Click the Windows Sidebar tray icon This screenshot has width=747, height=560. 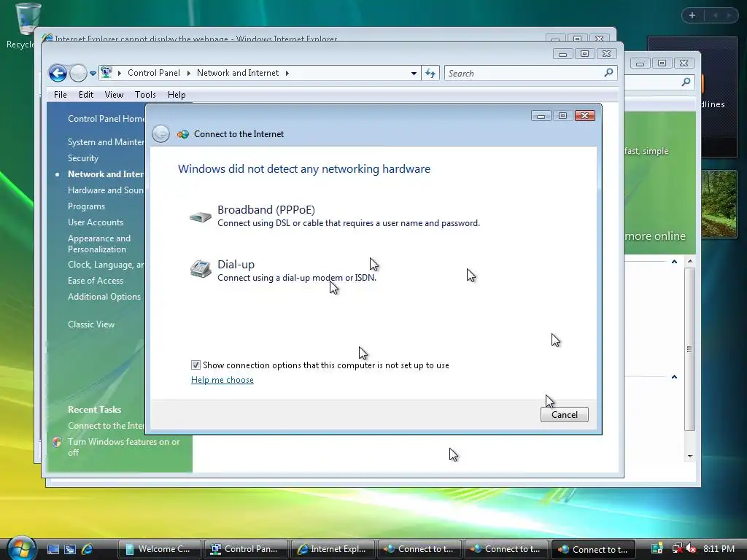point(657,548)
